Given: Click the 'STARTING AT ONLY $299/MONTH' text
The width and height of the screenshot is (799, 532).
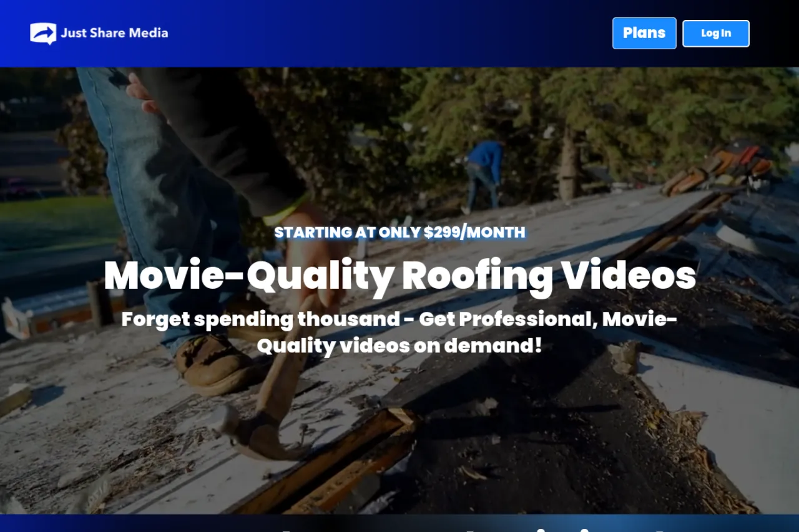Looking at the screenshot, I should click(x=399, y=233).
